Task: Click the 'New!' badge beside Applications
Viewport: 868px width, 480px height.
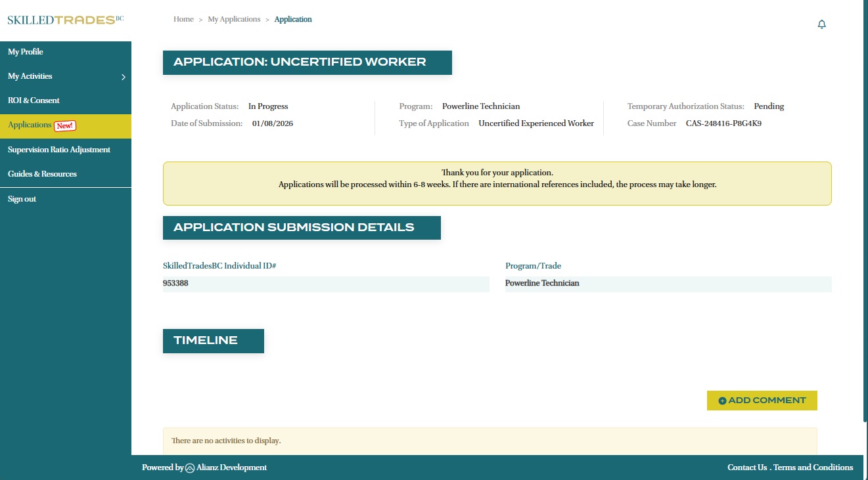Action: [x=65, y=125]
